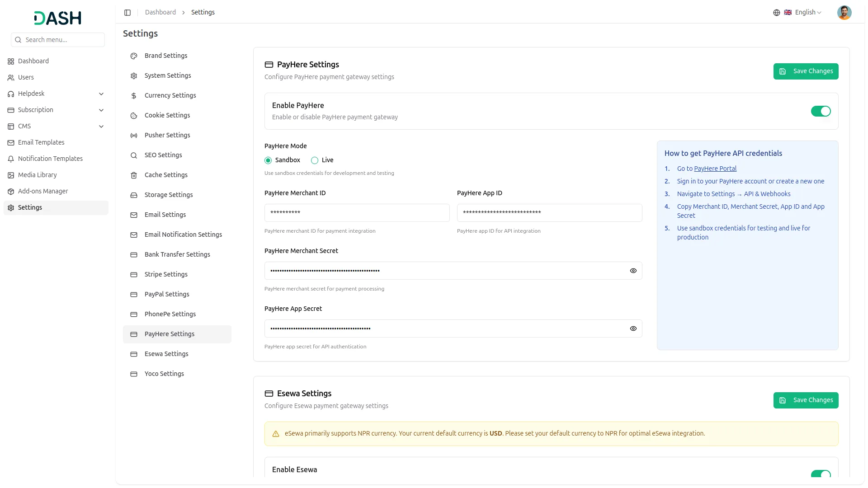This screenshot has height=488, width=868.
Task: Click the Email Notification Settings envelope icon
Action: pyautogui.click(x=134, y=235)
